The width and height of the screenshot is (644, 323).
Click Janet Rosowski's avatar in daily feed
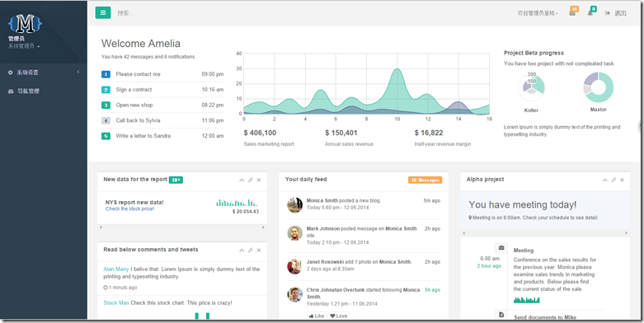tap(295, 266)
